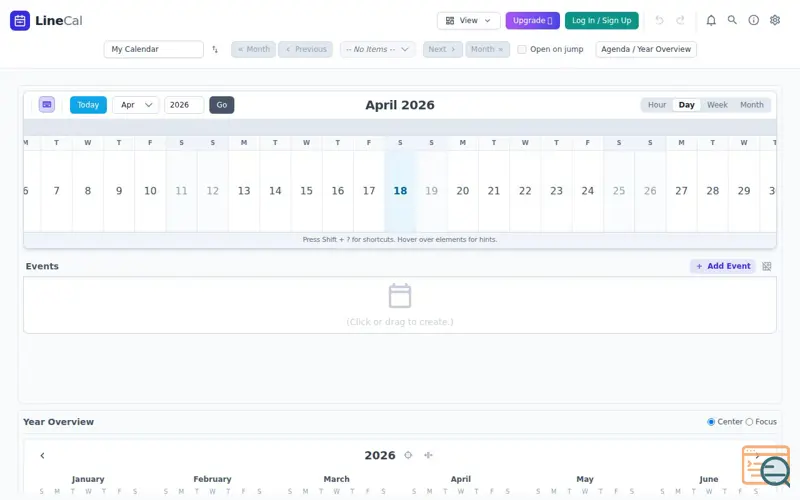Click the Year Overview heading

pyautogui.click(x=58, y=422)
